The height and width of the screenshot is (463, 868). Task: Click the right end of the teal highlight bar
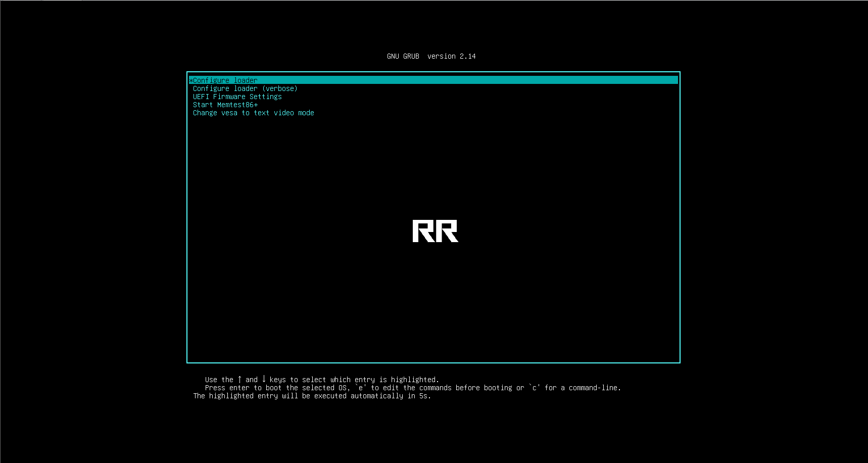click(674, 80)
